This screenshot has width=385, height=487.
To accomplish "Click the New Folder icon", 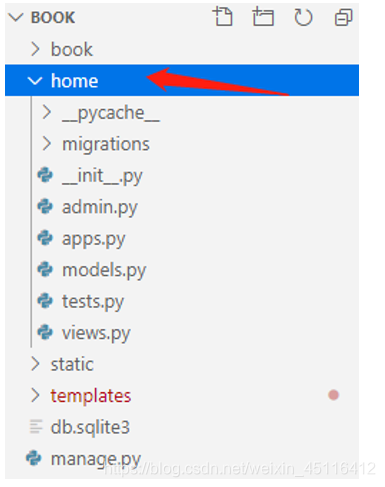I will [263, 17].
